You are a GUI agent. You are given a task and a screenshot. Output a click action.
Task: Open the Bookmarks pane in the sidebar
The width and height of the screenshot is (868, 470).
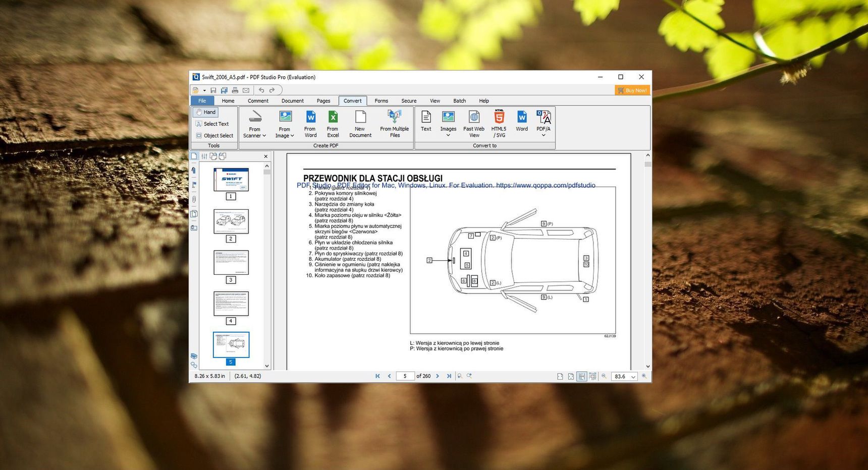tap(194, 170)
